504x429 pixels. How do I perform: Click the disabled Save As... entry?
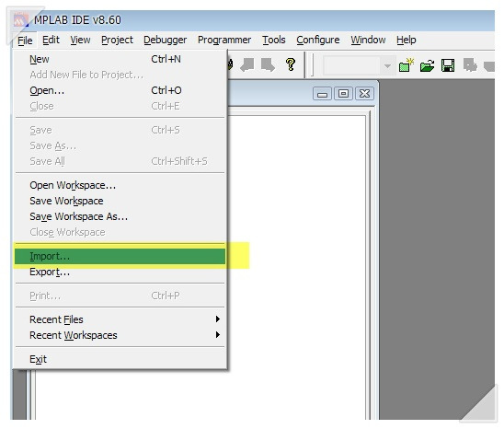(120, 145)
